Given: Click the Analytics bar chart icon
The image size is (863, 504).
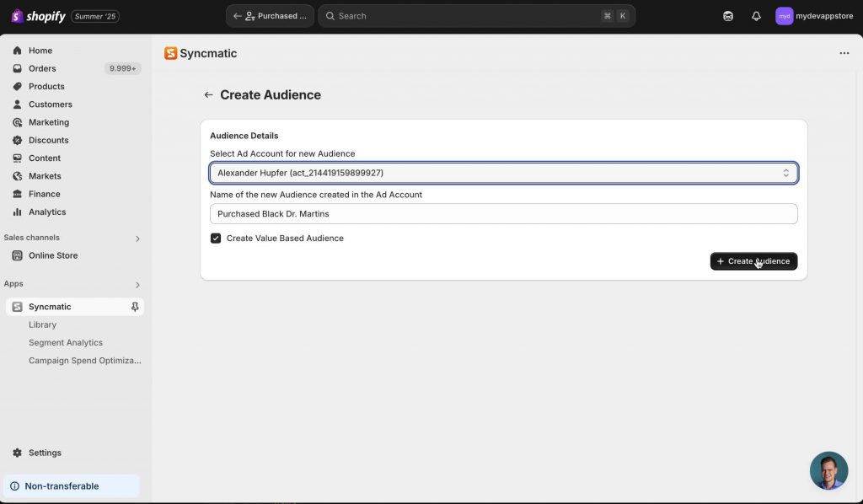Looking at the screenshot, I should (17, 212).
